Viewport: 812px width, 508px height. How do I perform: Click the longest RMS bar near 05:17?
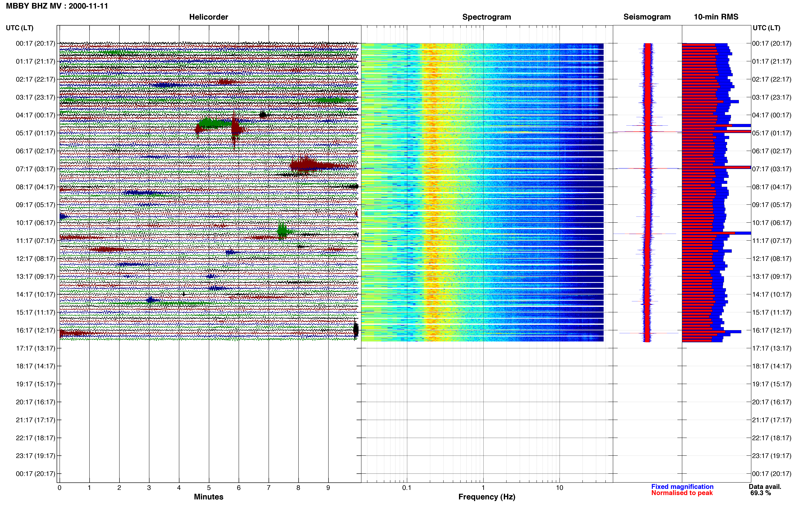[716, 131]
